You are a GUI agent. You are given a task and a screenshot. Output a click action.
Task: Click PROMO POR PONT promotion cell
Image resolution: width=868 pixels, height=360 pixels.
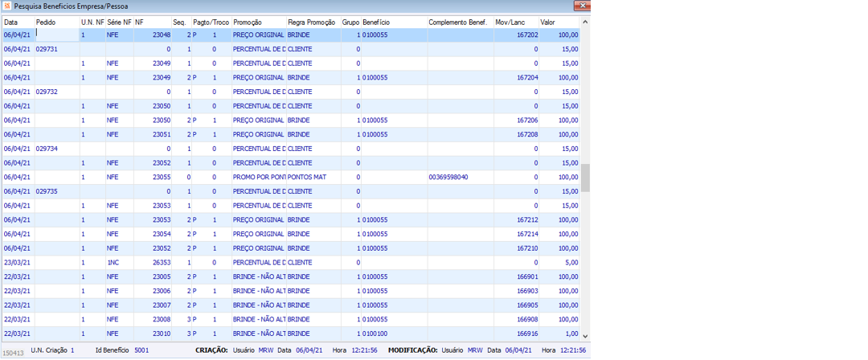tap(259, 178)
